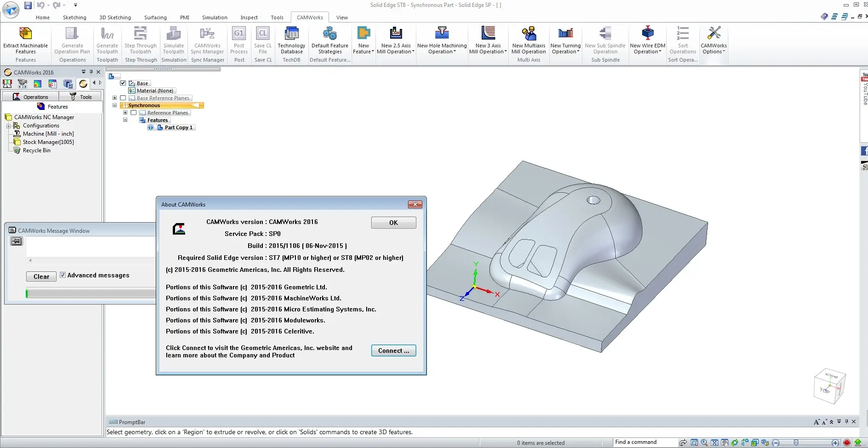
Task: Switch to the Sketching ribbon tab
Action: [x=74, y=17]
